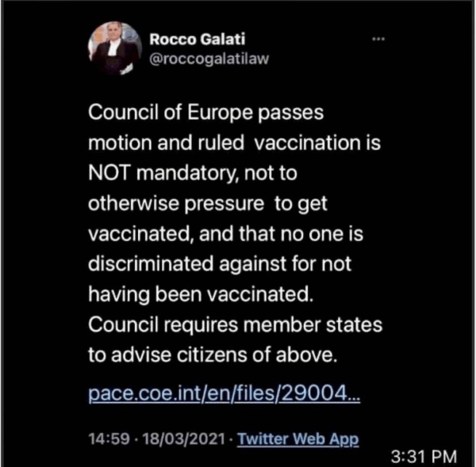The image size is (476, 467).
Task: Click the line "discriminated against for not"
Action: tap(220, 264)
